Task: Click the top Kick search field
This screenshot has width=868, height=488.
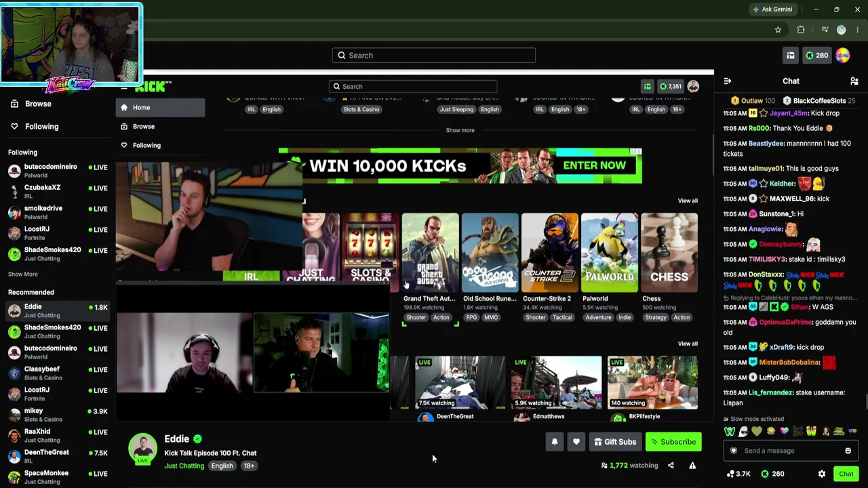Action: coord(434,56)
